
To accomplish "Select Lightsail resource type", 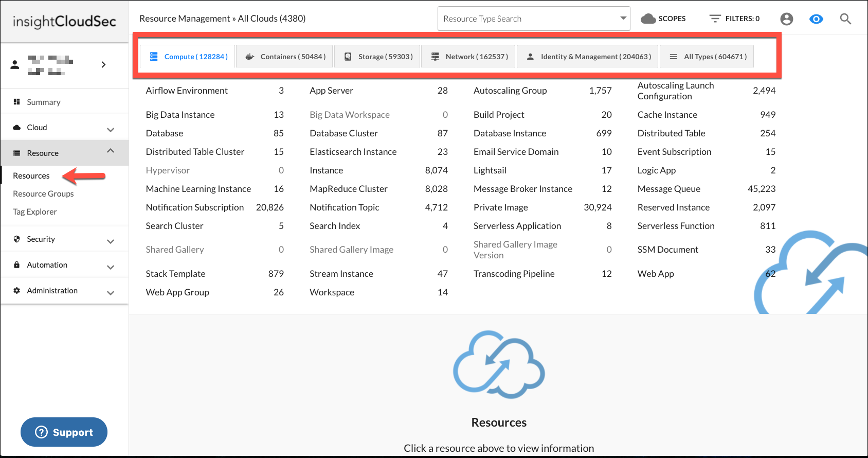I will (x=490, y=170).
